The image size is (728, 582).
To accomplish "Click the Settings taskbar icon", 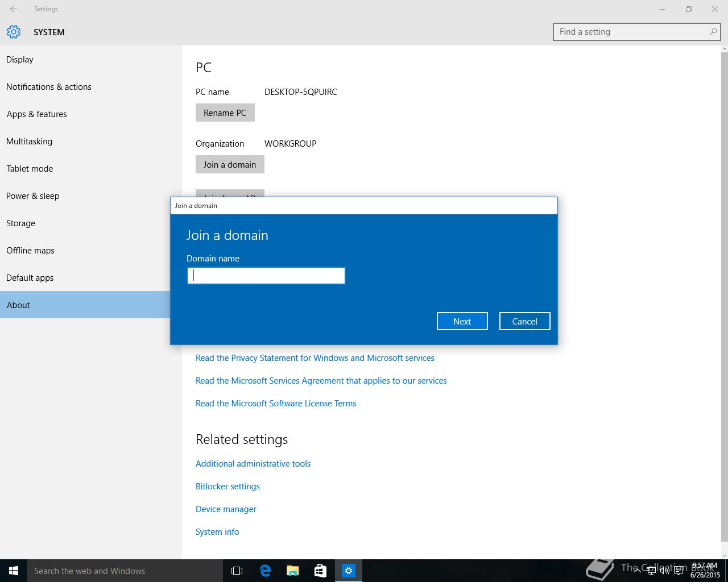I will (x=349, y=571).
